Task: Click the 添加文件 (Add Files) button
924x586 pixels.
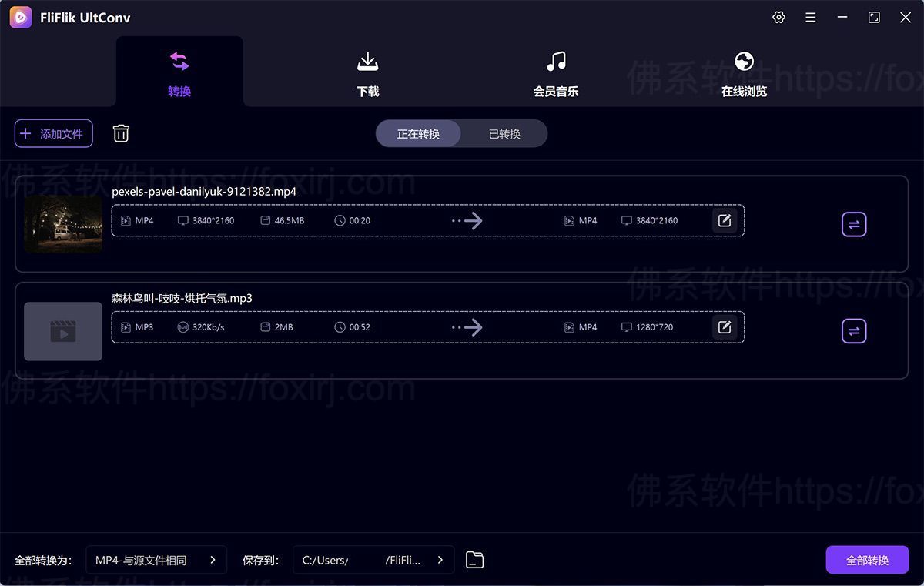Action: [53, 132]
